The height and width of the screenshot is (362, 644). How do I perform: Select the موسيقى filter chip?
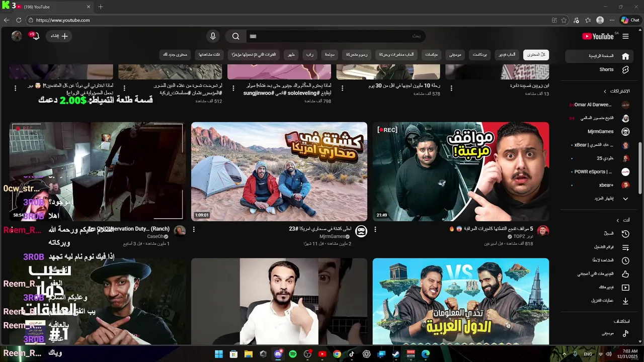tap(454, 54)
